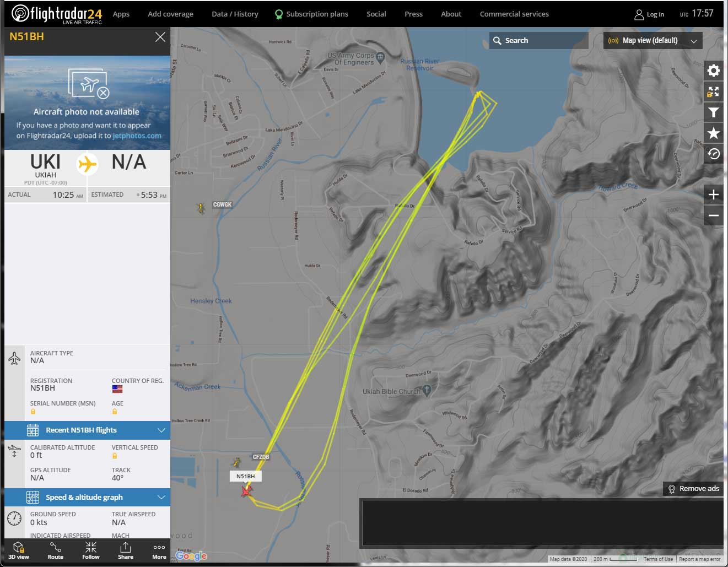
Task: Open the map filter funnel icon
Action: [713, 112]
